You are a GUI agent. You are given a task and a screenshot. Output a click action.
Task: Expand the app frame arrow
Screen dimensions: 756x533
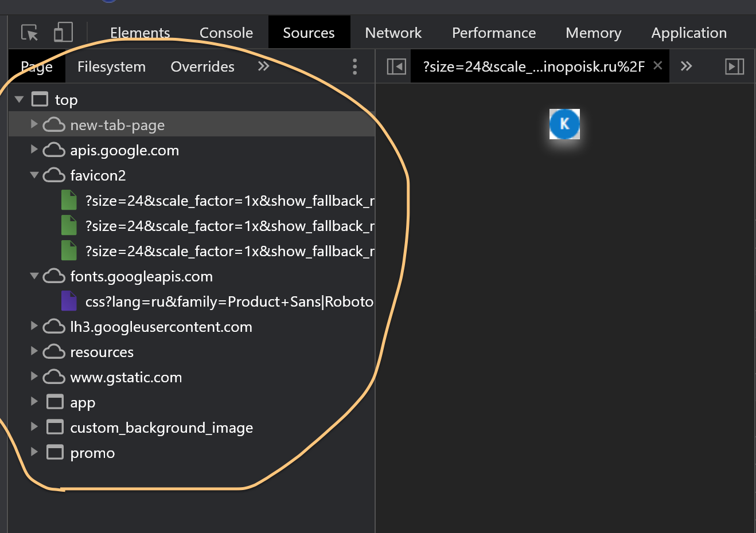(34, 401)
